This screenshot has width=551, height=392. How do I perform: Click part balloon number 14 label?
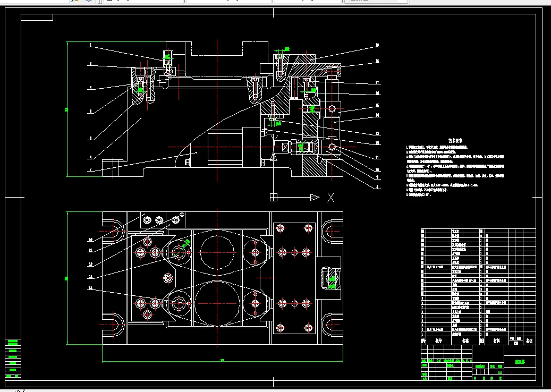377,115
